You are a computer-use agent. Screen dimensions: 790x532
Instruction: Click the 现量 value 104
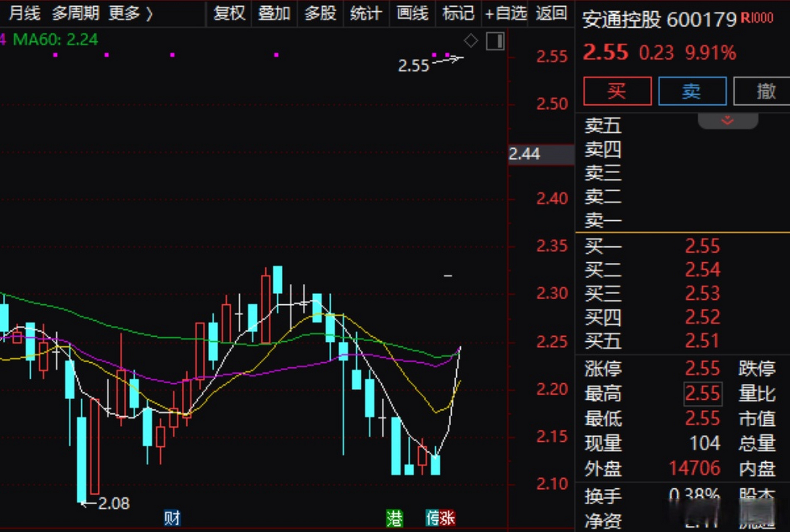(705, 443)
